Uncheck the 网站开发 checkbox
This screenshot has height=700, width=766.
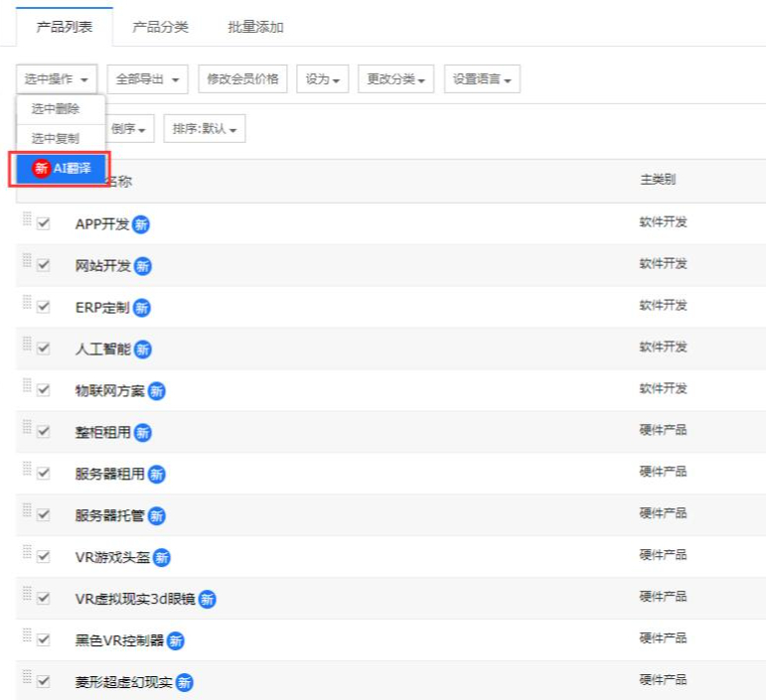(44, 265)
